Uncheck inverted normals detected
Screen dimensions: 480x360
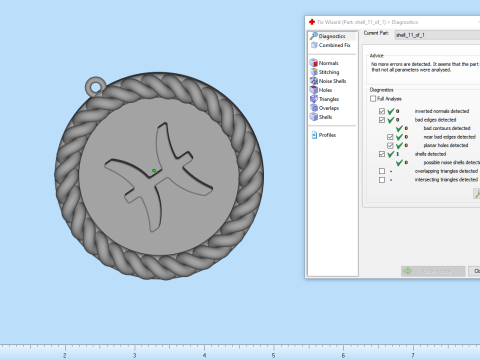(382, 111)
